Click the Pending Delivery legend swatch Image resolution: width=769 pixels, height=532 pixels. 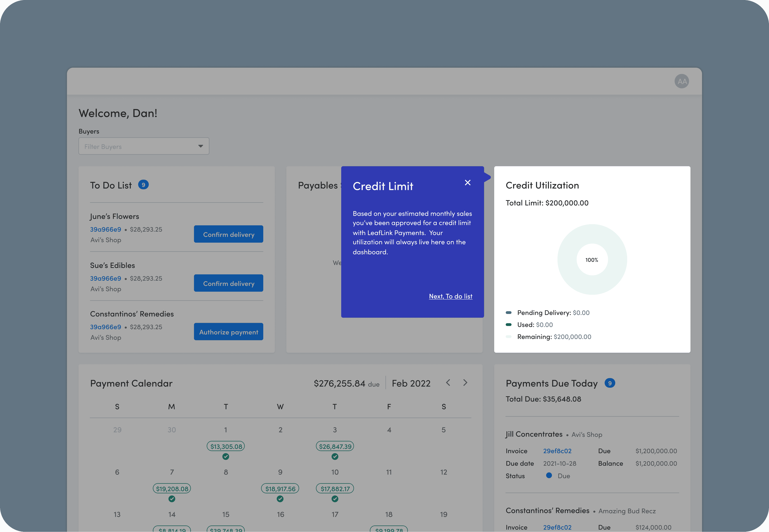coord(509,313)
